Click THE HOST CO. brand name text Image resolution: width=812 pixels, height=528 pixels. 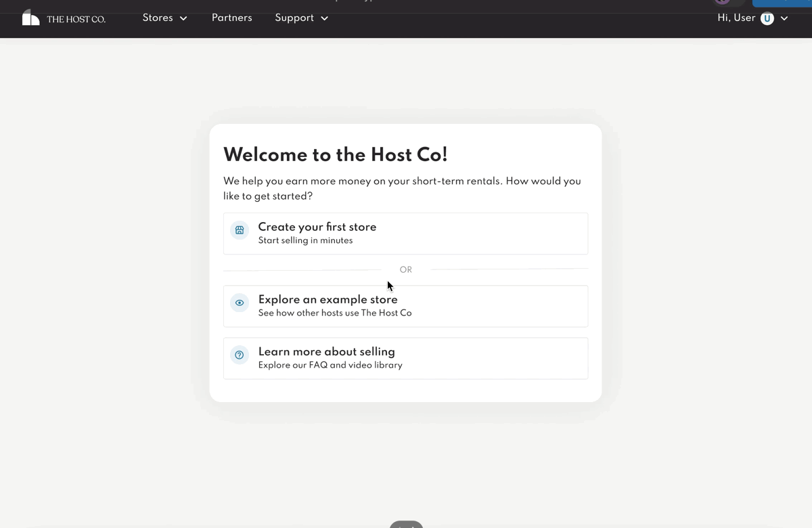[x=76, y=19]
